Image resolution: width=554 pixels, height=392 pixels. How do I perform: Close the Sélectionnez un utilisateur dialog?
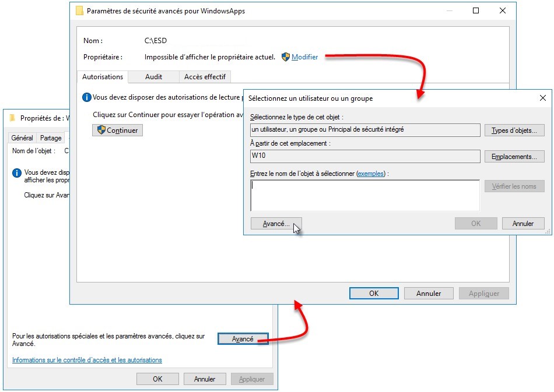tap(543, 98)
